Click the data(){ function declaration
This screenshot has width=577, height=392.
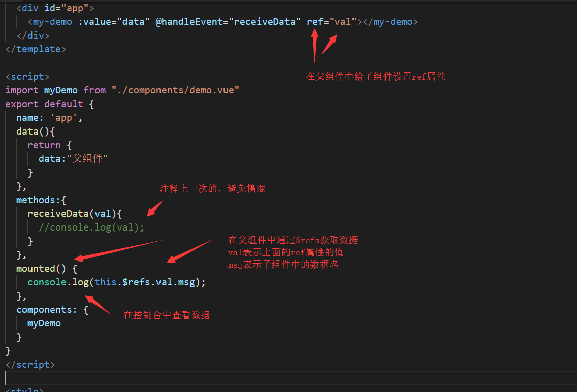coord(36,132)
